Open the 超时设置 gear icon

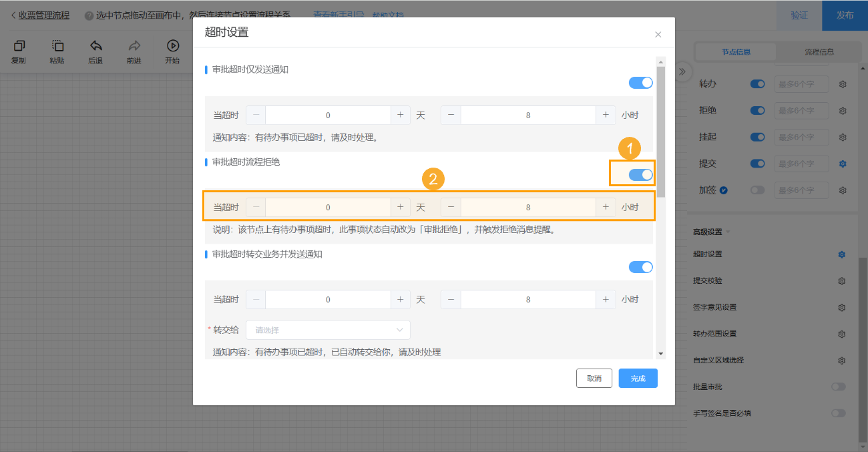pyautogui.click(x=843, y=254)
